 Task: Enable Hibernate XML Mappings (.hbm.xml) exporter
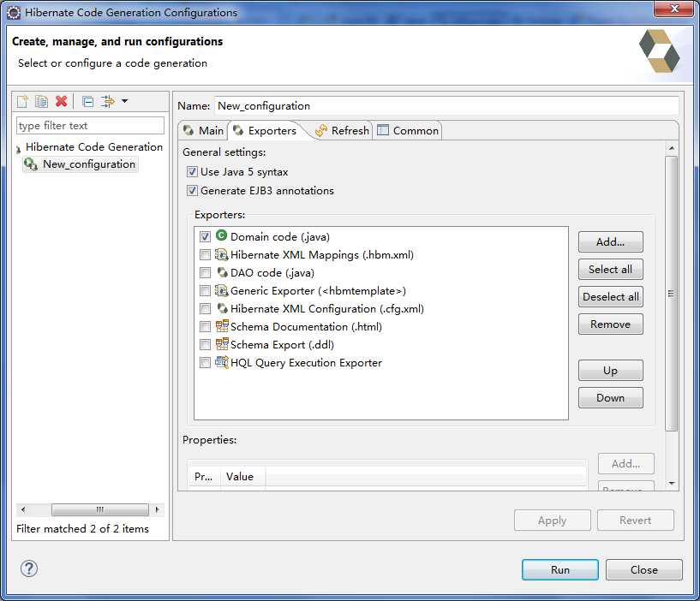[x=205, y=255]
